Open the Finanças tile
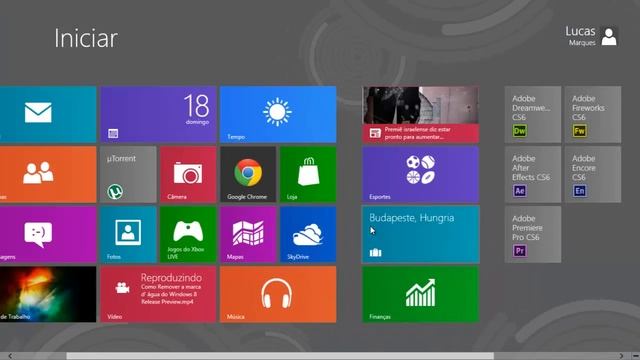The width and height of the screenshot is (640, 360). [420, 294]
